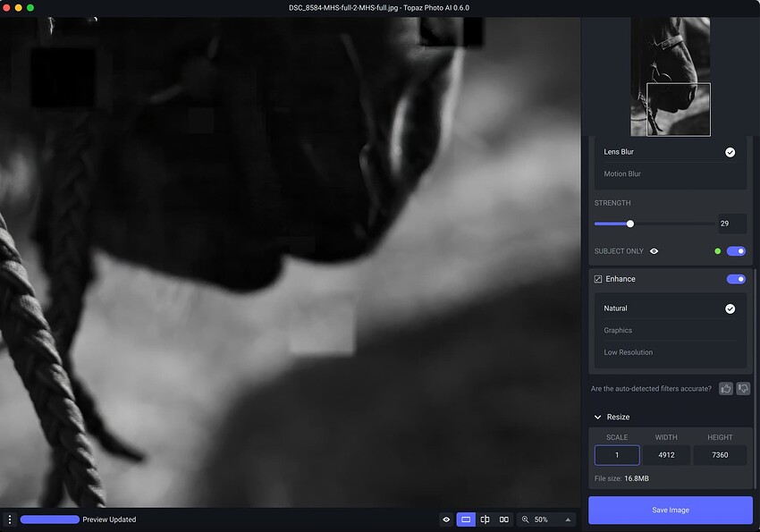Viewport: 760px width, 532px height.
Task: Toggle the Subject Only switch
Action: [x=736, y=251]
